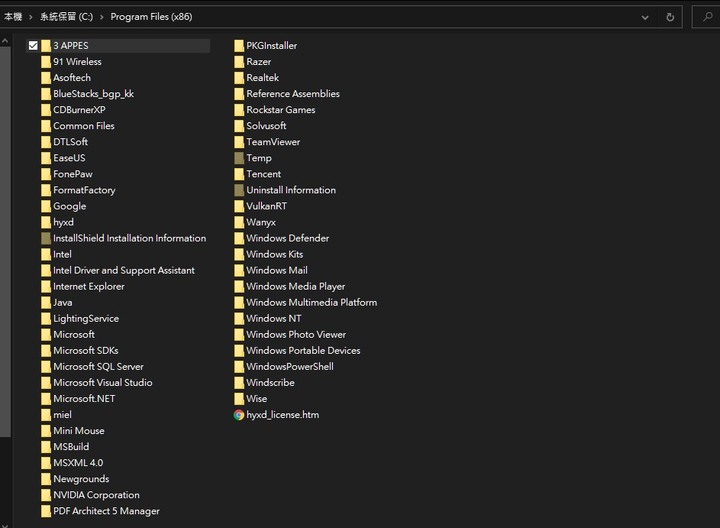Select the Wise folder icon
Viewport: 720px width, 528px height.
coord(239,399)
